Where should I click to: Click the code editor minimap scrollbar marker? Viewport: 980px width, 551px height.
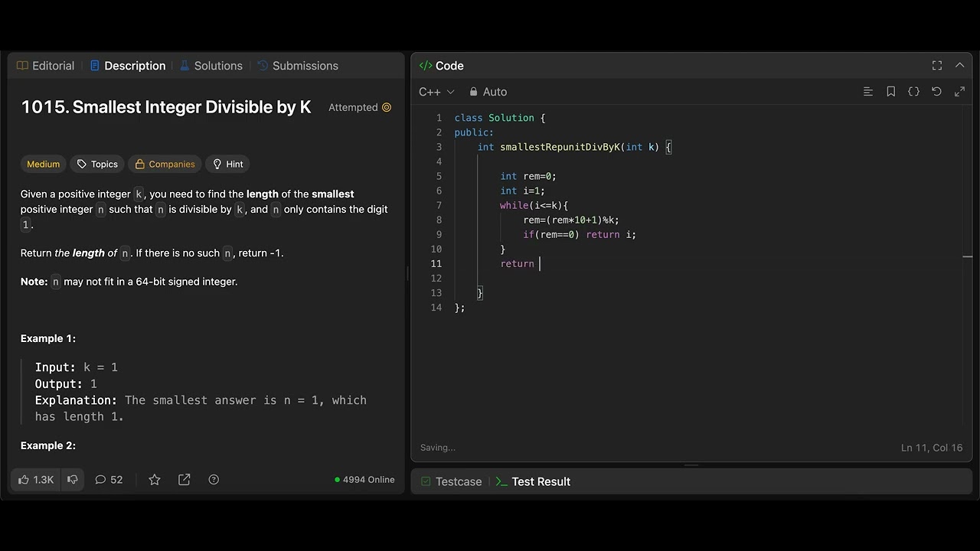(x=968, y=257)
